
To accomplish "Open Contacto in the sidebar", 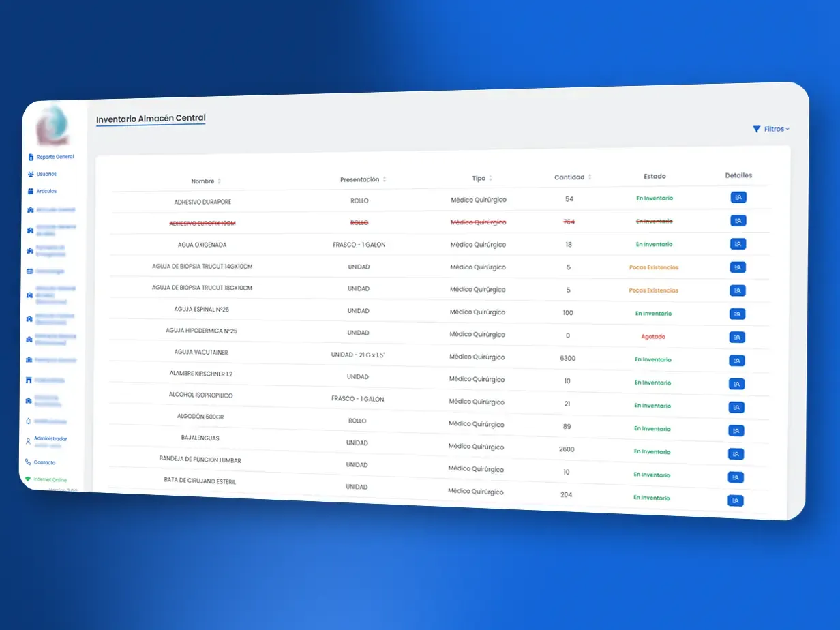I will click(40, 462).
